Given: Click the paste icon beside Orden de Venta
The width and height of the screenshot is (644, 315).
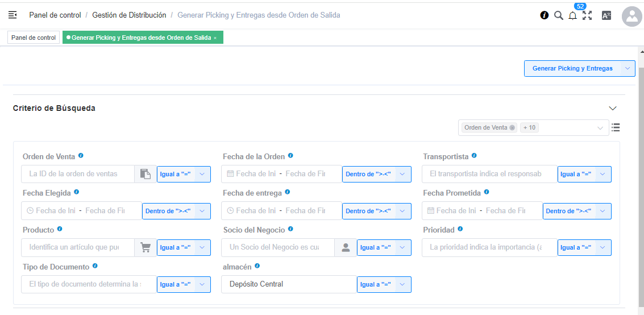Looking at the screenshot, I should click(x=146, y=174).
